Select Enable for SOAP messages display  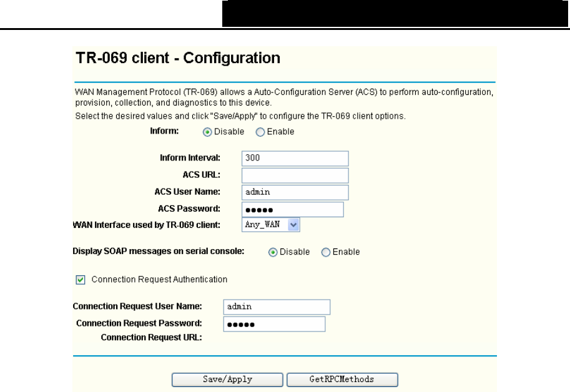pos(326,252)
